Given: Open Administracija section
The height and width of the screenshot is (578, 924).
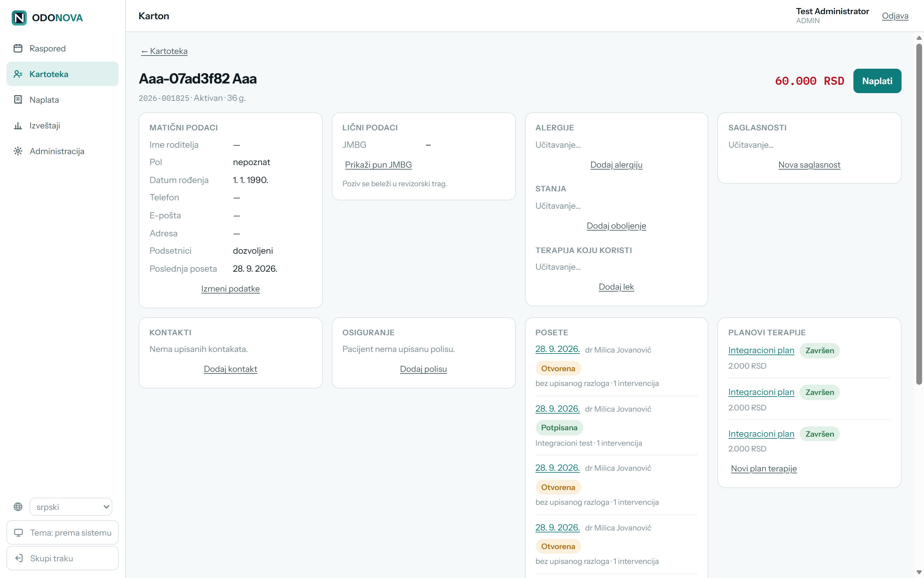Looking at the screenshot, I should coord(63,151).
